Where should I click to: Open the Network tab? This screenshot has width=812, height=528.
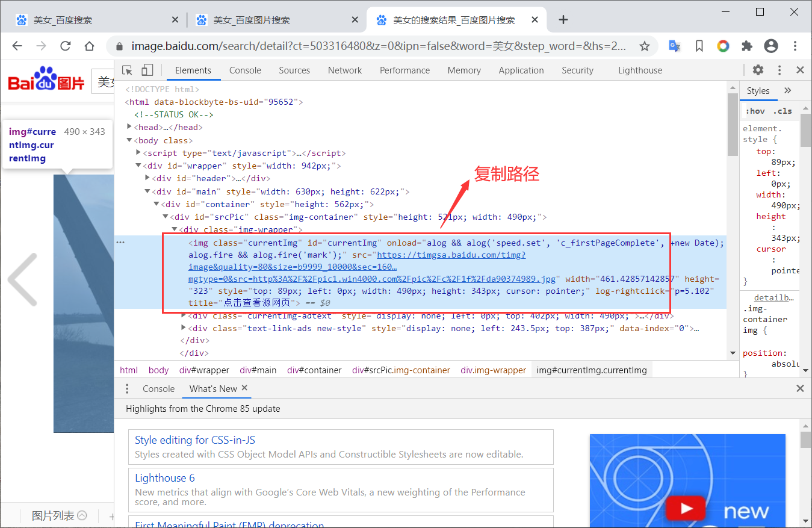tap(345, 70)
